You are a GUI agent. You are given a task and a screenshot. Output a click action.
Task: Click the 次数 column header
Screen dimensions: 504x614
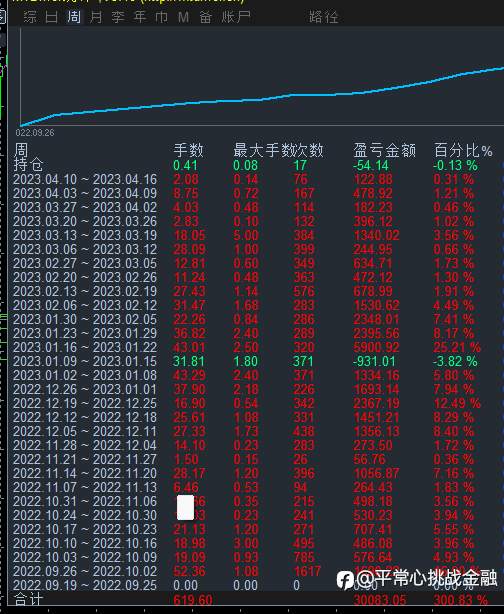tap(309, 150)
